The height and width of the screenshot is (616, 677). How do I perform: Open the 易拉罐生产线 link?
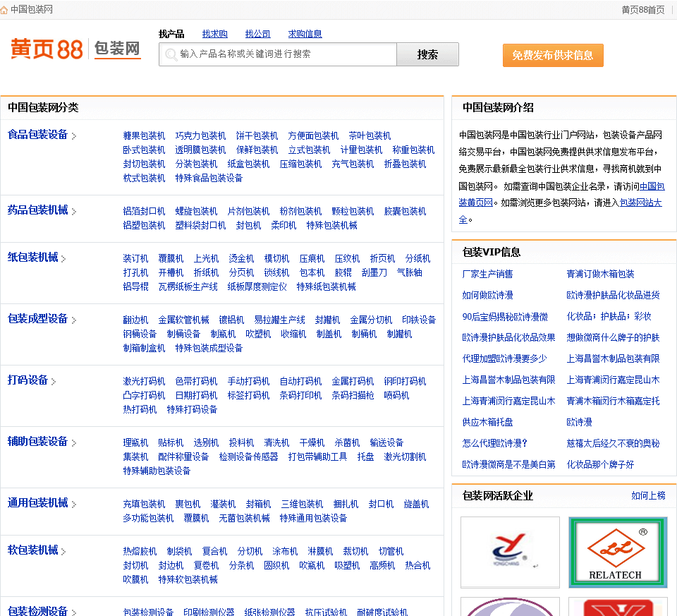pos(279,320)
